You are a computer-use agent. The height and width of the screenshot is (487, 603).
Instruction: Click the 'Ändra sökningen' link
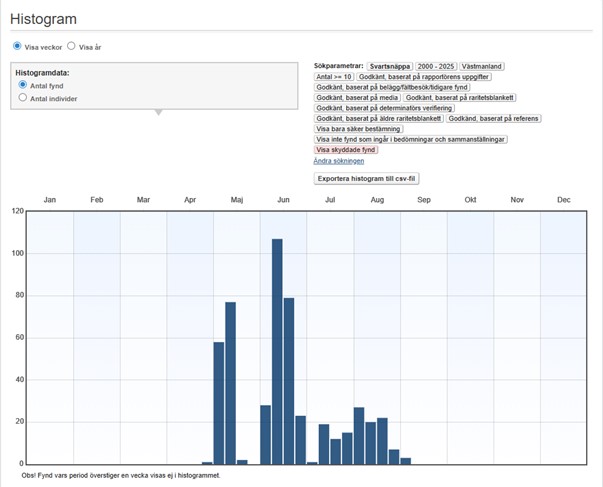(338, 160)
